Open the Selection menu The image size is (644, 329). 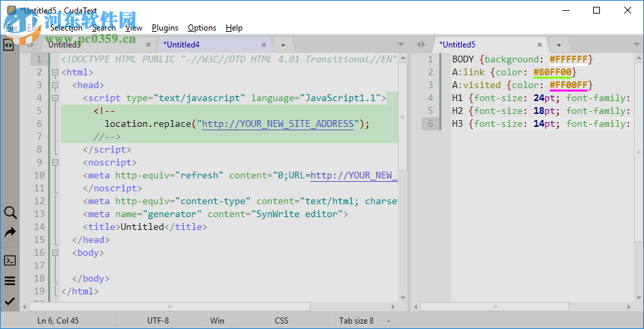66,28
